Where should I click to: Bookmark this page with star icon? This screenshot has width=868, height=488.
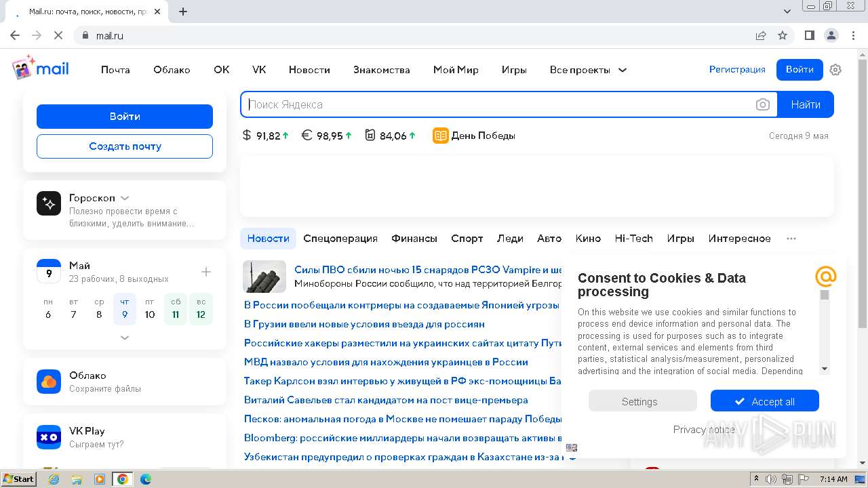pyautogui.click(x=783, y=35)
